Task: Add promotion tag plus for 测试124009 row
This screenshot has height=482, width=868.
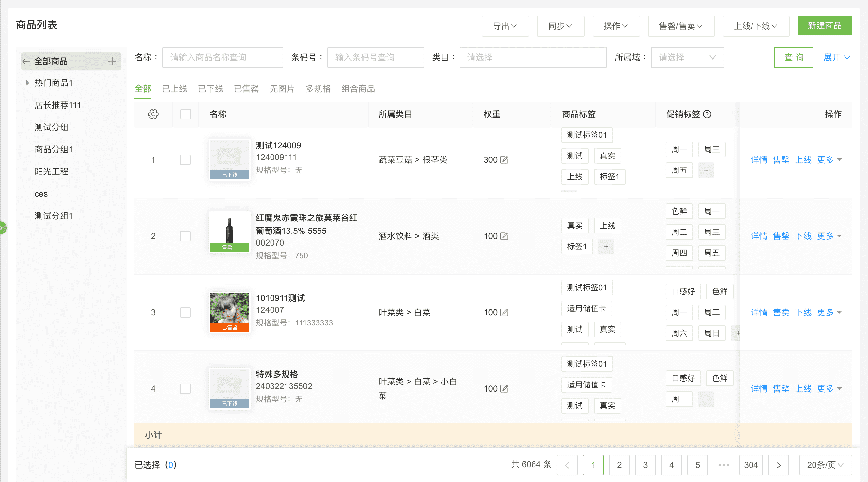Action: 705,170
